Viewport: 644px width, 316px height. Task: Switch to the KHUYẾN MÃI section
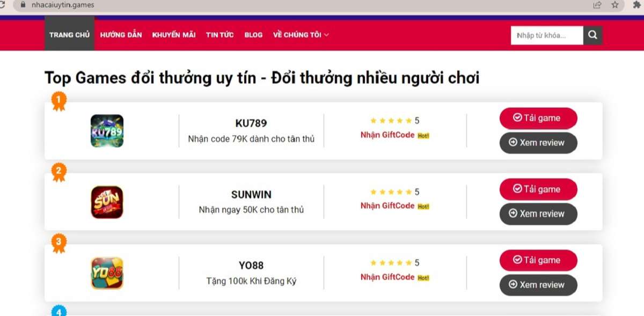[x=173, y=34]
